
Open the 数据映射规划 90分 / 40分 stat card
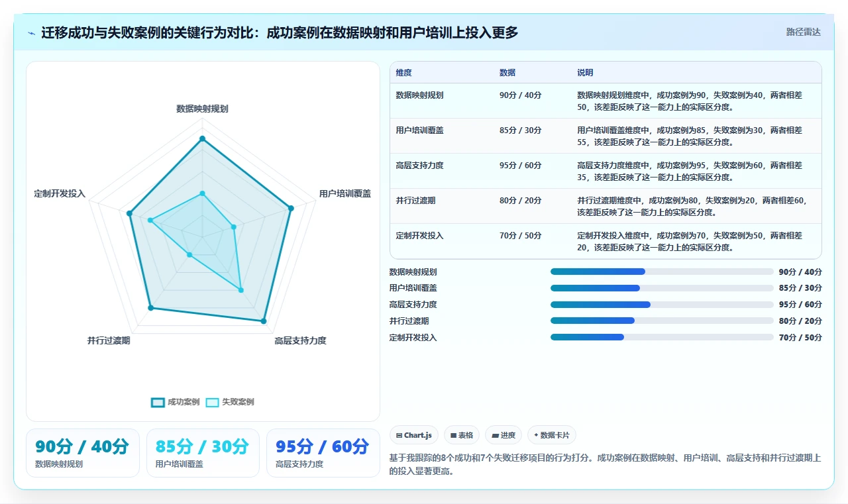pyautogui.click(x=83, y=453)
